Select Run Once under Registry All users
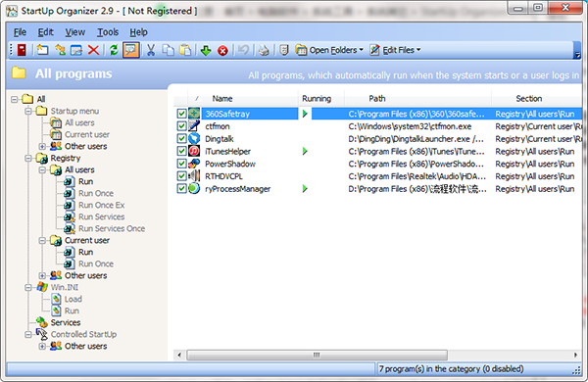This screenshot has height=382, width=588. (96, 193)
